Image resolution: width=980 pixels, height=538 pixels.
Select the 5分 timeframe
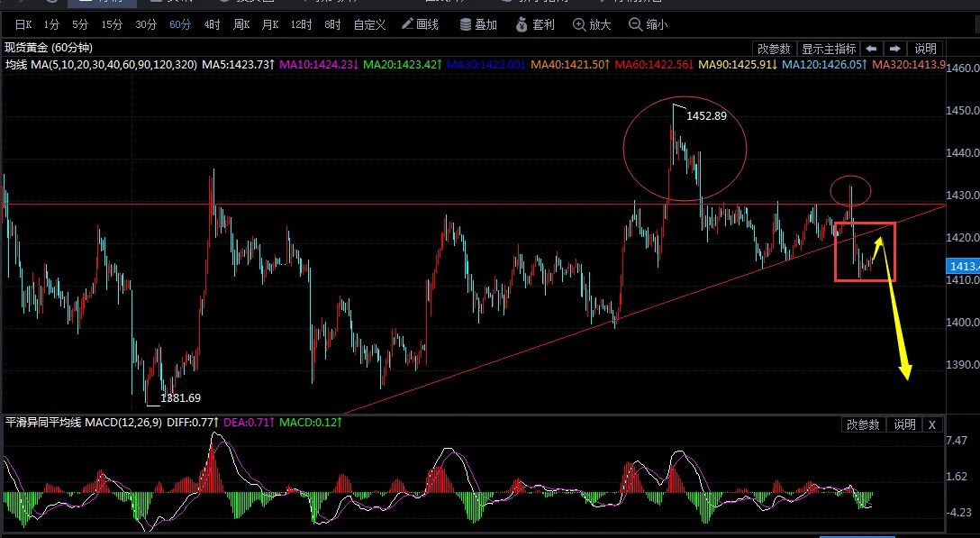[81, 24]
